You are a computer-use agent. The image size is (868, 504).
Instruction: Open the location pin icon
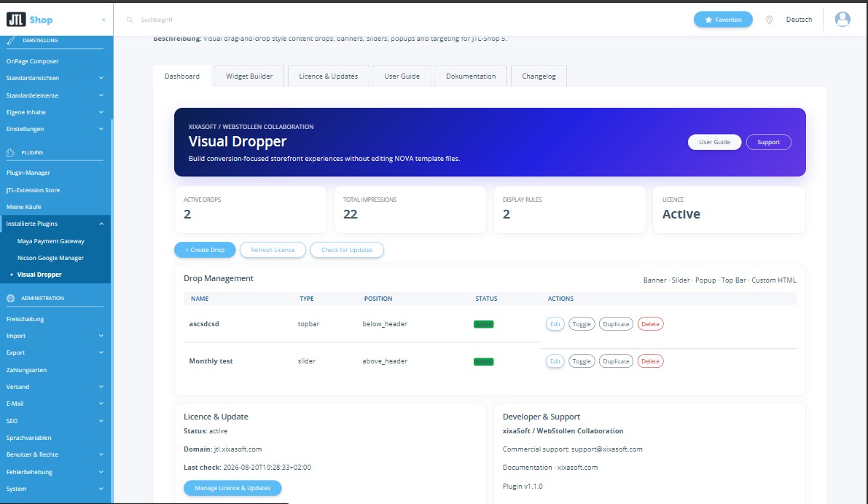[769, 20]
